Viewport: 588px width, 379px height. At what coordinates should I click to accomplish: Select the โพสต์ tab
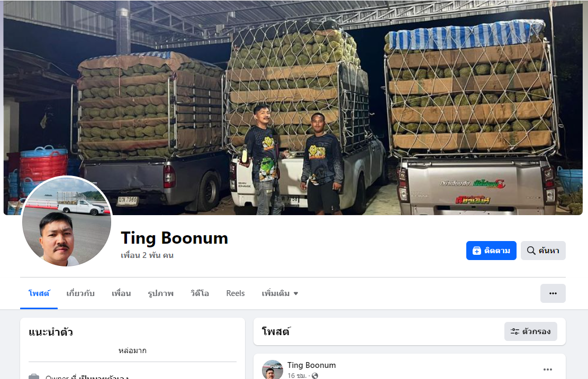pyautogui.click(x=39, y=293)
